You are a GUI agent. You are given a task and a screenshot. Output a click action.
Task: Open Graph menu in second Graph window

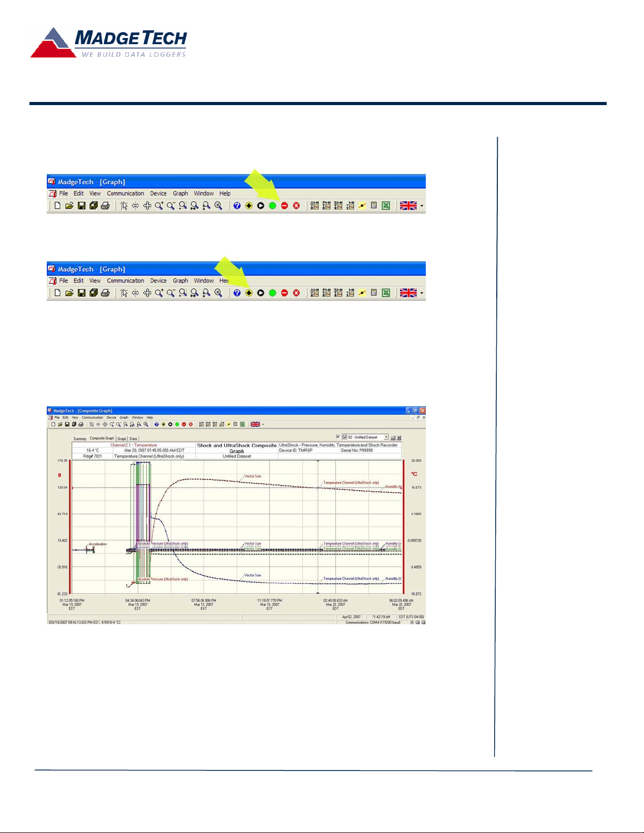(180, 281)
